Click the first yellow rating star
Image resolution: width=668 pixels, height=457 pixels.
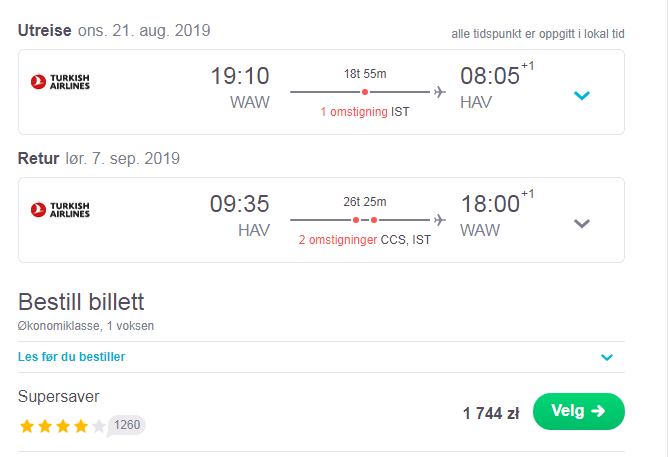(x=27, y=425)
